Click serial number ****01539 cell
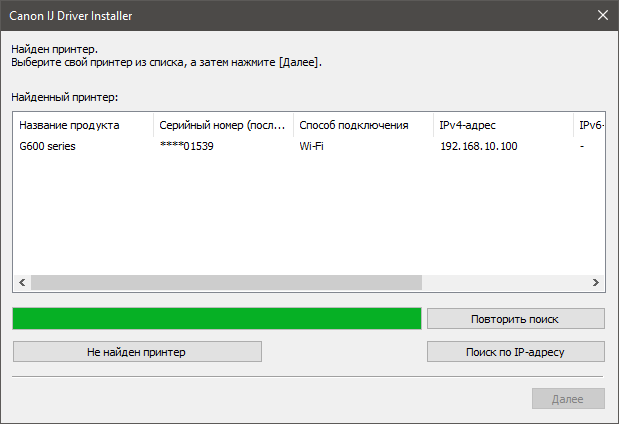 tap(187, 146)
